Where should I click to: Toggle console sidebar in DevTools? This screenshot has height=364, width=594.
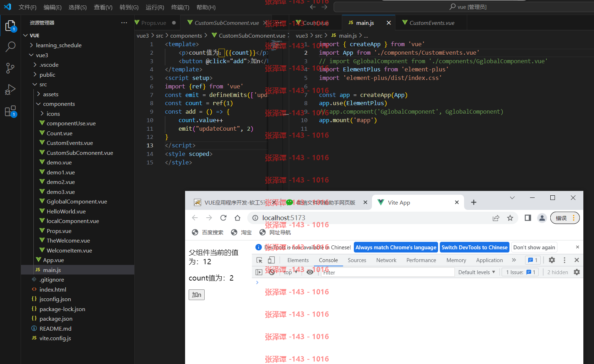(x=259, y=272)
